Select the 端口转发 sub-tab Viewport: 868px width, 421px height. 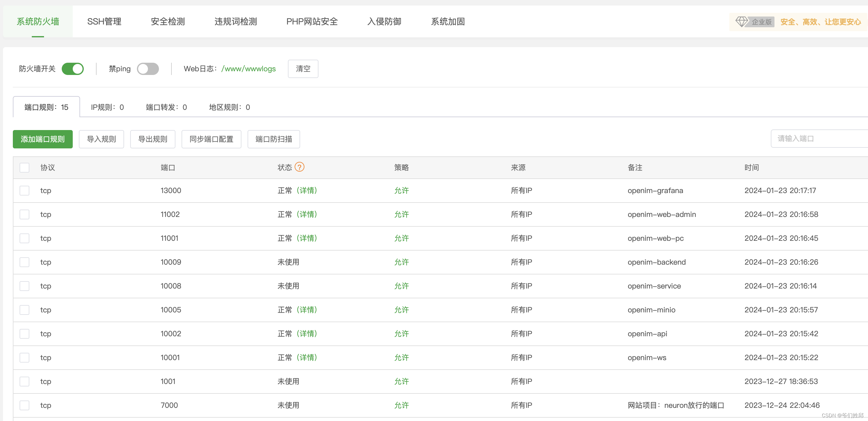[166, 107]
